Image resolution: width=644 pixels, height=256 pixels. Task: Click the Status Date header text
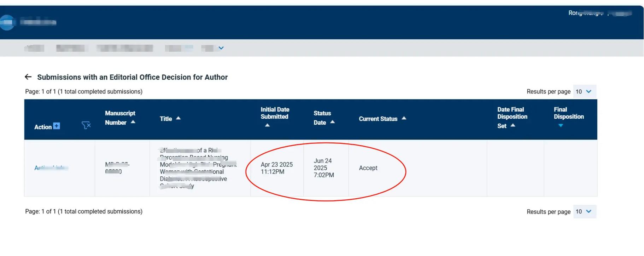322,118
